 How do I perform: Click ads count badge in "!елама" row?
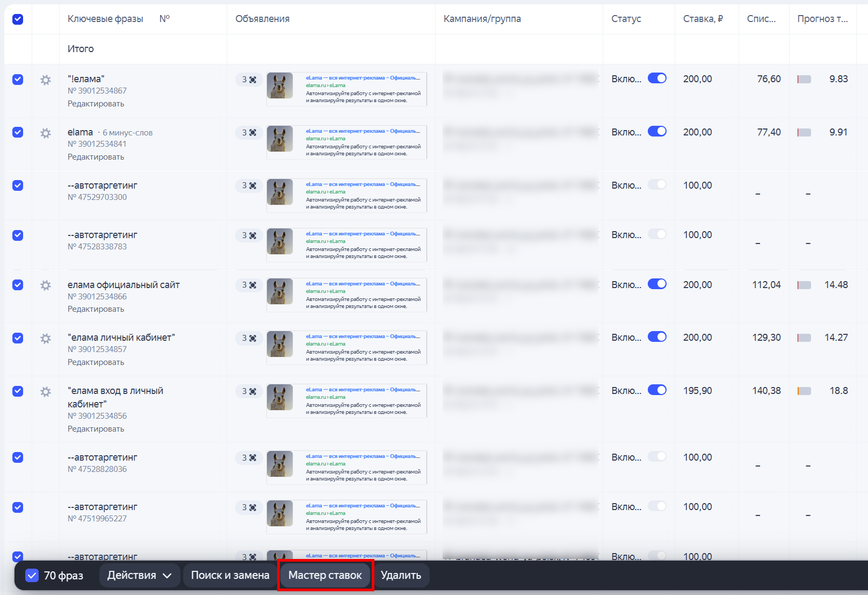[x=249, y=80]
